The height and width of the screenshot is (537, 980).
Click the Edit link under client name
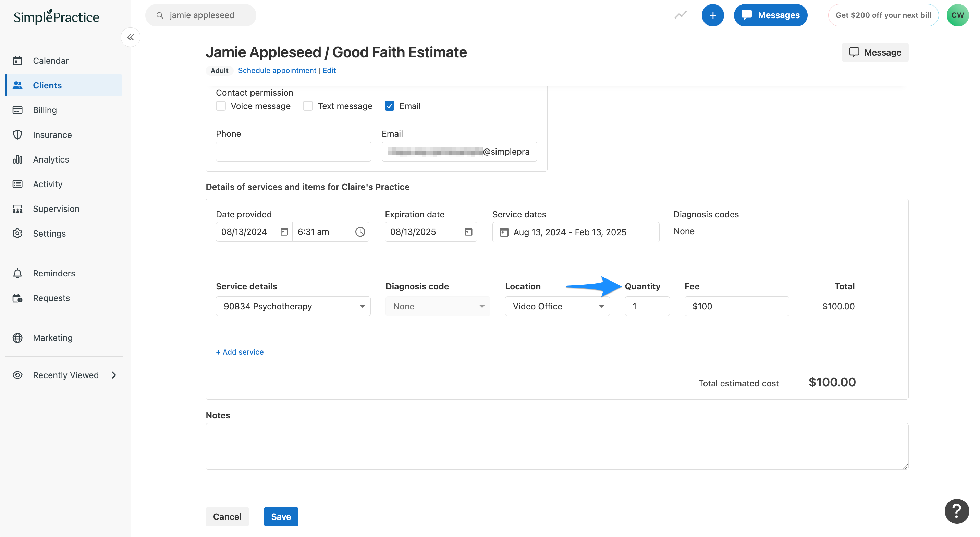click(x=329, y=70)
